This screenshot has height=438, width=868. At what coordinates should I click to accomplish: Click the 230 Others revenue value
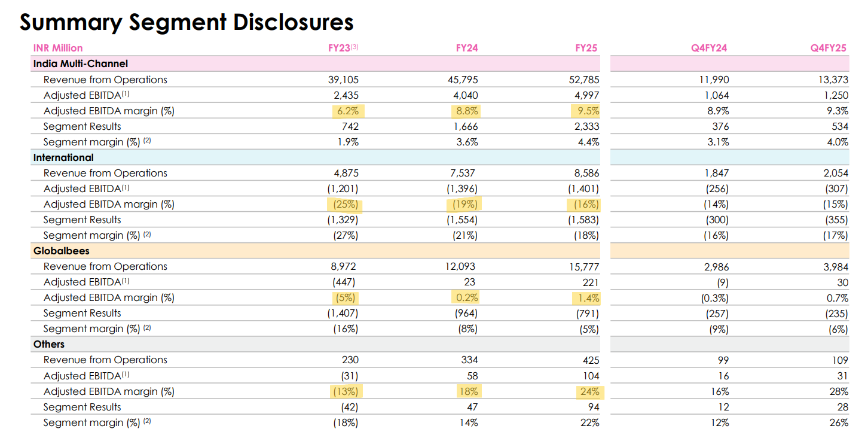[x=351, y=360]
